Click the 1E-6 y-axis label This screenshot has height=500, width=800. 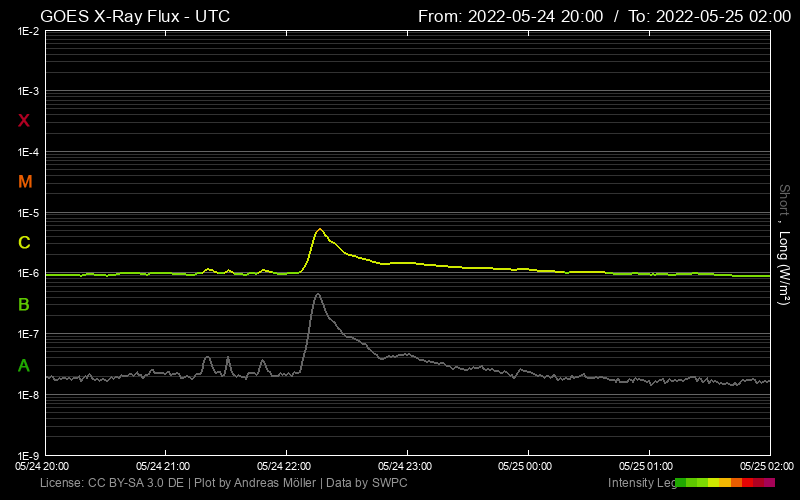click(x=28, y=273)
